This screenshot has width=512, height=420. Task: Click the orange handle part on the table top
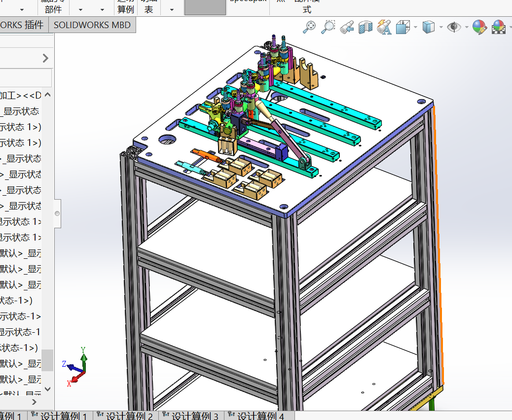tap(206, 155)
